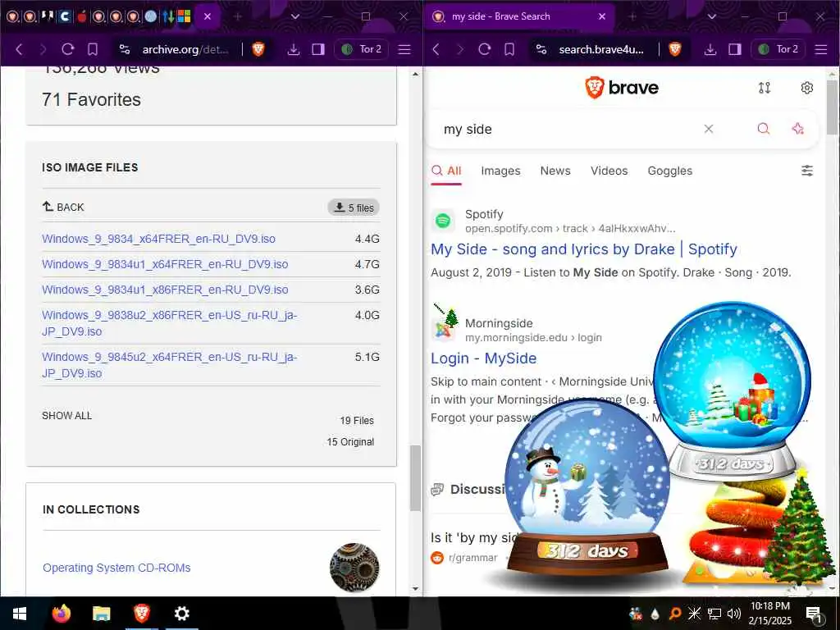Open Brave Search settings gear
840x630 pixels.
[x=807, y=88]
